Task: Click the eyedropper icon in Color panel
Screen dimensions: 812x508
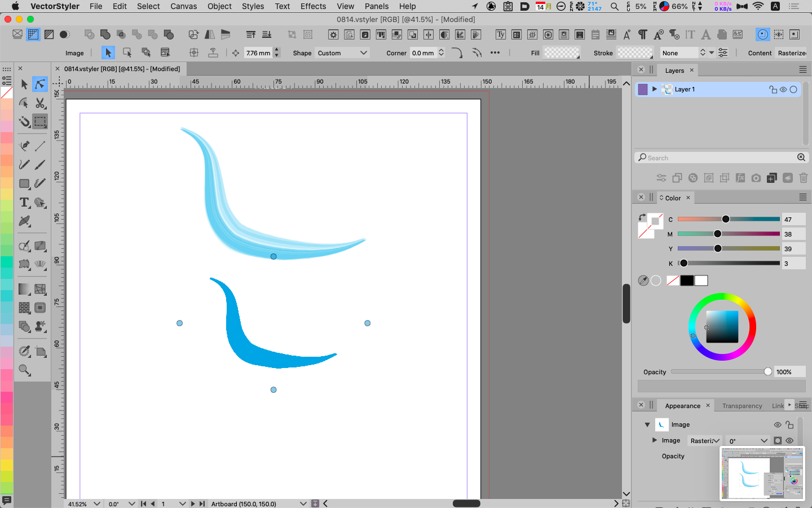Action: (x=643, y=281)
